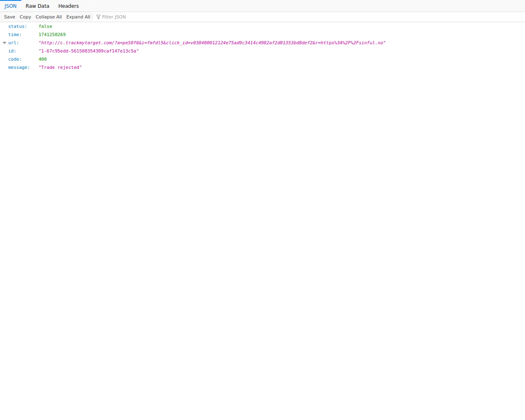Select the time key label
The image size is (525, 420).
tap(15, 34)
